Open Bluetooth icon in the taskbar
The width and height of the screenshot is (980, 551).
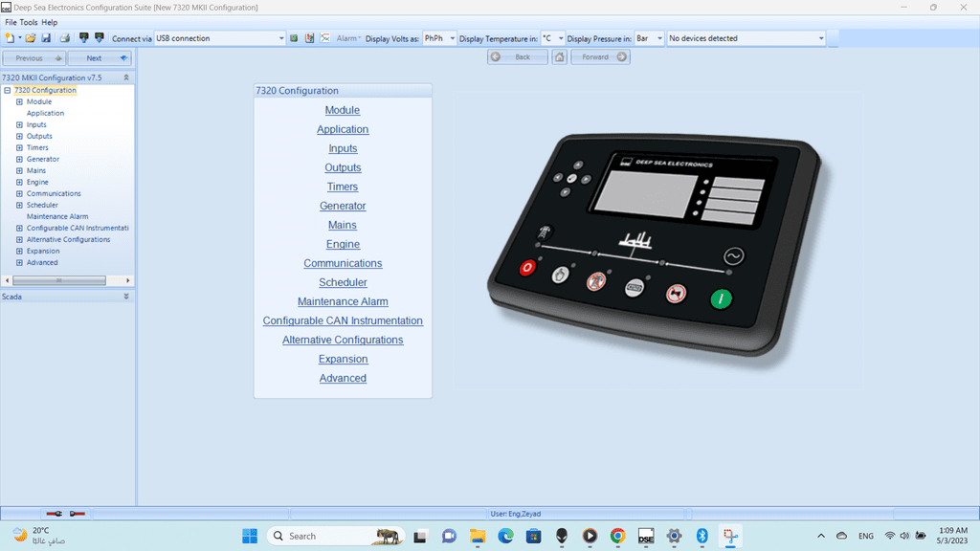click(702, 536)
